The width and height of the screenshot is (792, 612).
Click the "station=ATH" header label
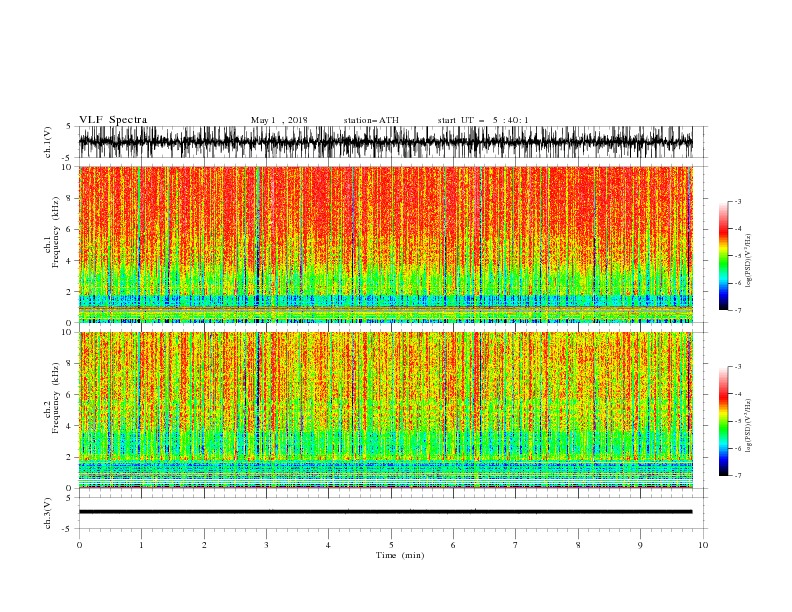click(x=371, y=120)
